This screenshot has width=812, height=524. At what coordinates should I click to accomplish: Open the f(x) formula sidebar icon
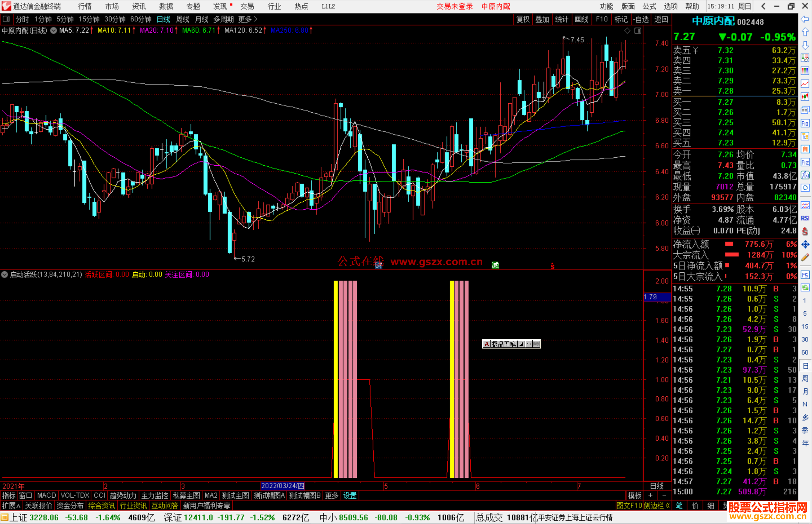tap(805, 175)
